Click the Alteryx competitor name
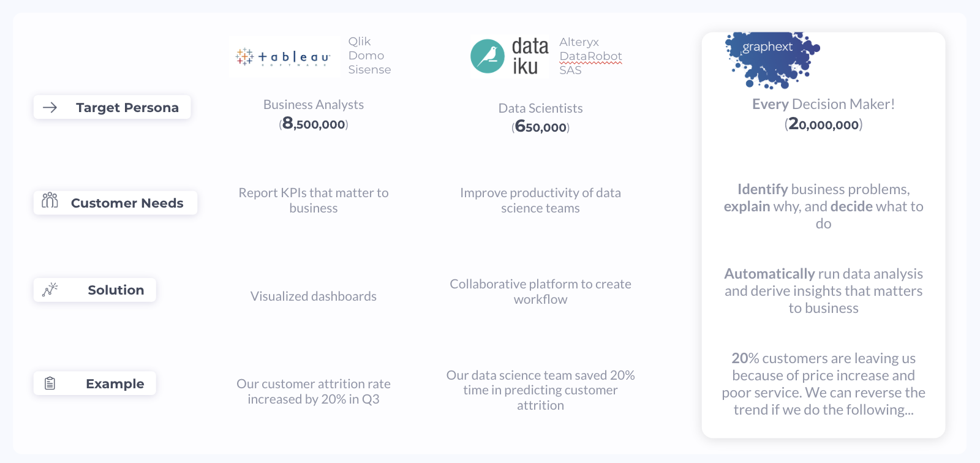Image resolution: width=980 pixels, height=463 pixels. (579, 42)
